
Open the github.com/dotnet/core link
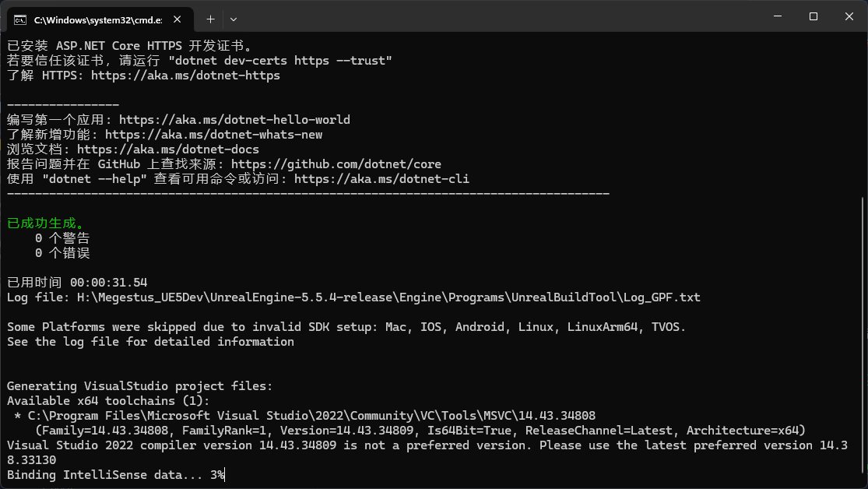coord(336,164)
